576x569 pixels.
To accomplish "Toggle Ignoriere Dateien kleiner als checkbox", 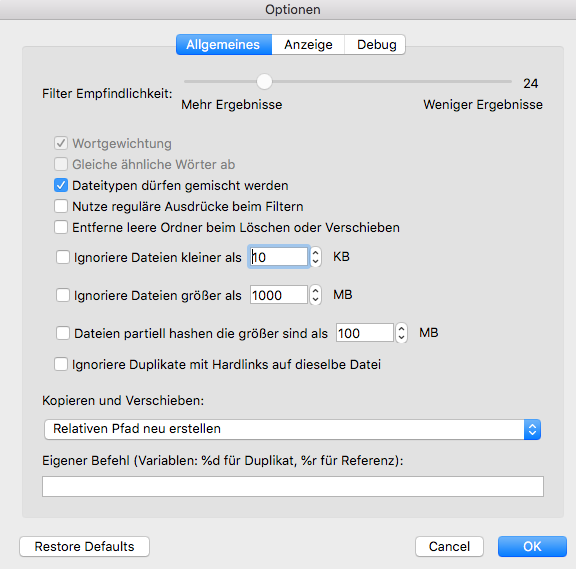I will coord(63,257).
